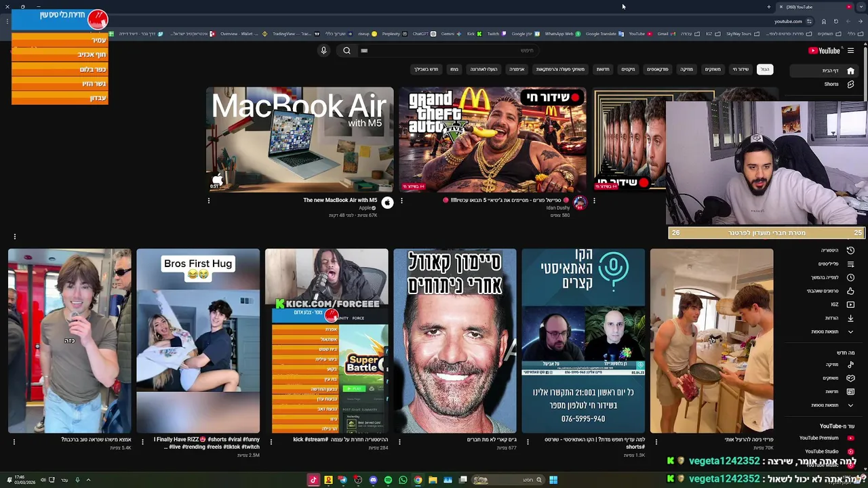Click inside the YouTube search field
Screen dimensions: 868x488
(448, 50)
